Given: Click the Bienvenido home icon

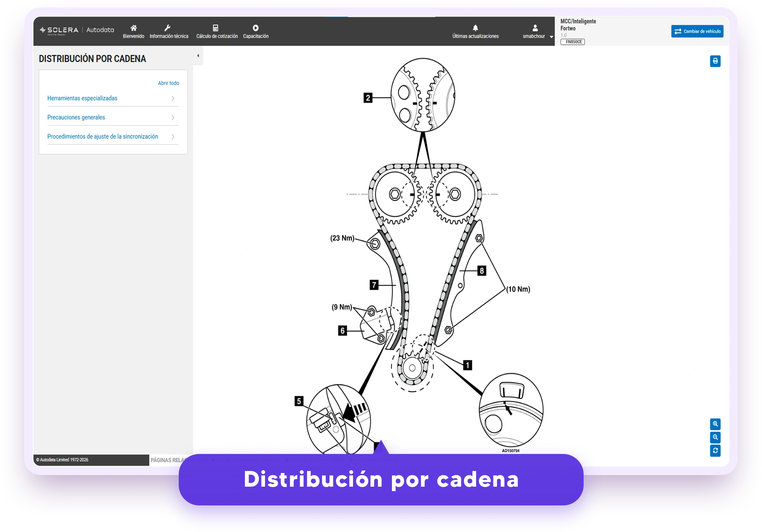Looking at the screenshot, I should pos(133,28).
